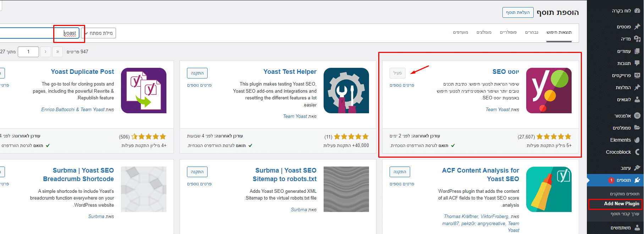Screen dimensions: 644x234
Task: Open the Elements sidebar icon
Action: [637, 140]
